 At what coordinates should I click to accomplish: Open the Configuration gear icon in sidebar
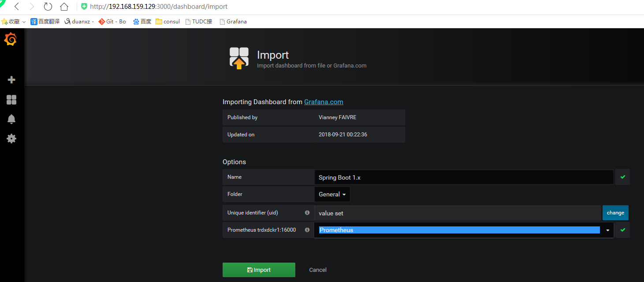[11, 139]
